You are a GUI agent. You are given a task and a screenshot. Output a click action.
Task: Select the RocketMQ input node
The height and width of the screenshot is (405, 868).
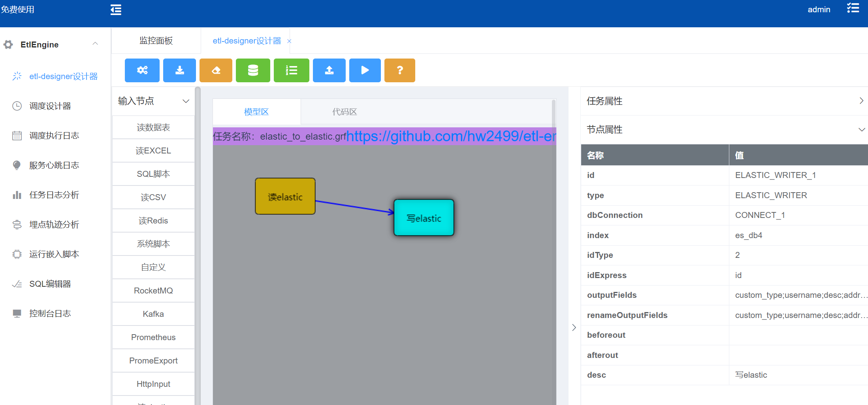point(153,291)
